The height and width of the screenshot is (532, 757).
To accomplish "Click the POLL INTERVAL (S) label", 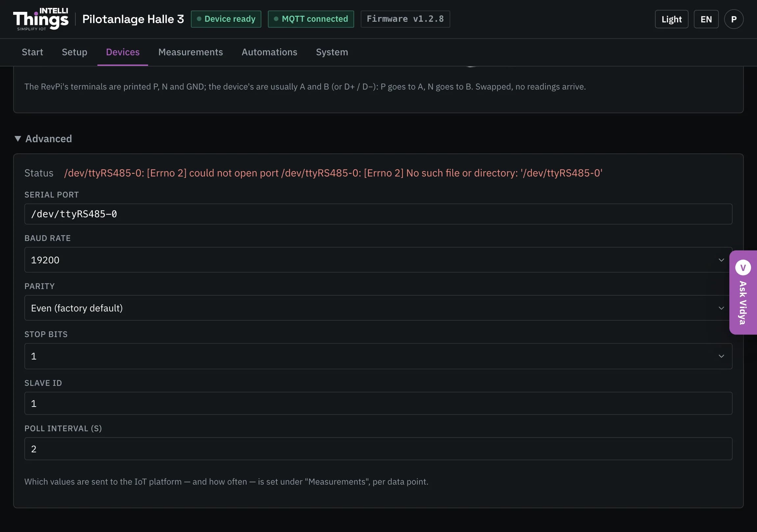I will click(63, 428).
